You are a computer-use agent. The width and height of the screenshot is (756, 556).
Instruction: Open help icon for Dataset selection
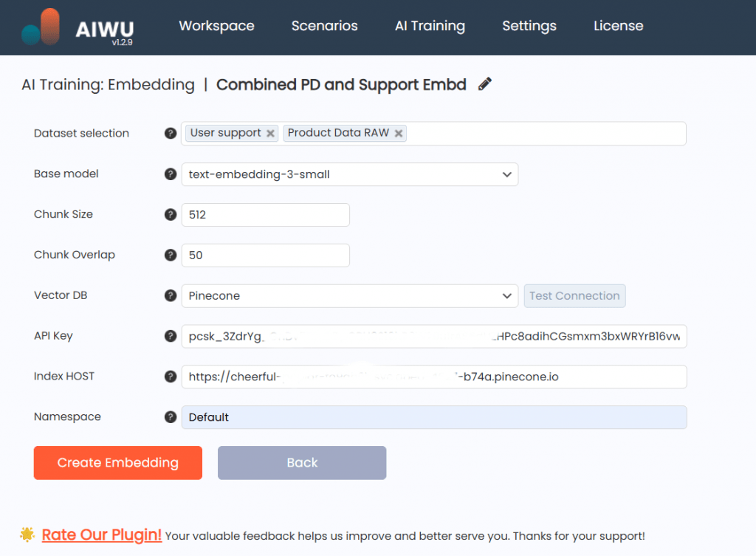(x=171, y=133)
